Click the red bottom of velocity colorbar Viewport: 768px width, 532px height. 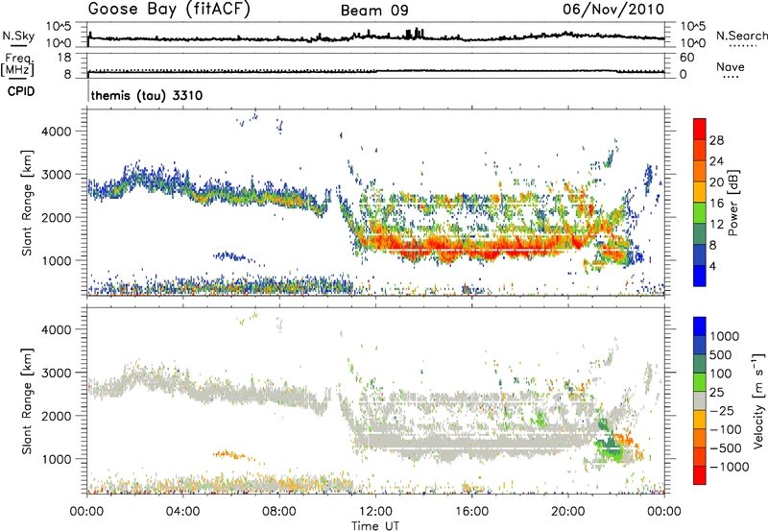[x=700, y=475]
